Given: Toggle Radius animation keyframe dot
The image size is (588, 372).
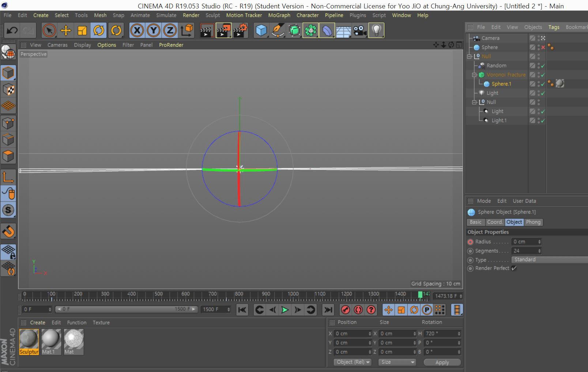Looking at the screenshot, I should pos(470,242).
